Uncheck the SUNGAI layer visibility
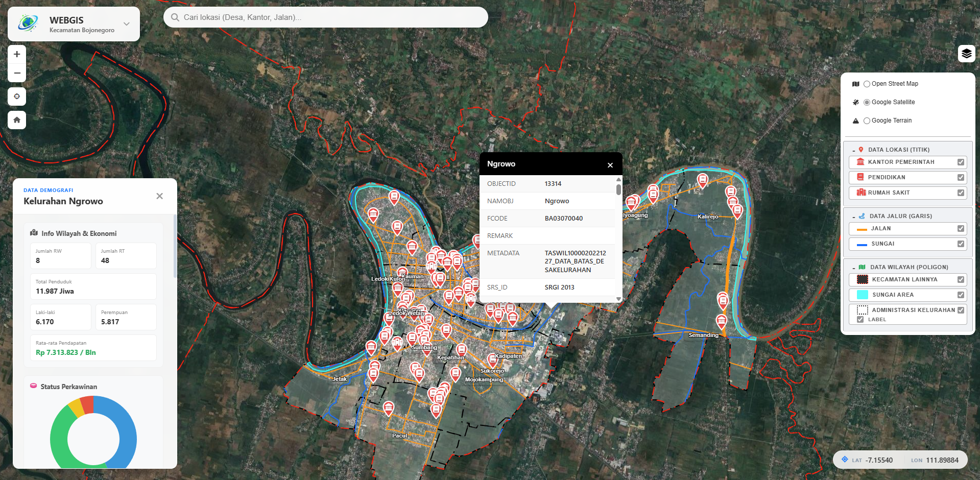The width and height of the screenshot is (980, 480). 961,244
